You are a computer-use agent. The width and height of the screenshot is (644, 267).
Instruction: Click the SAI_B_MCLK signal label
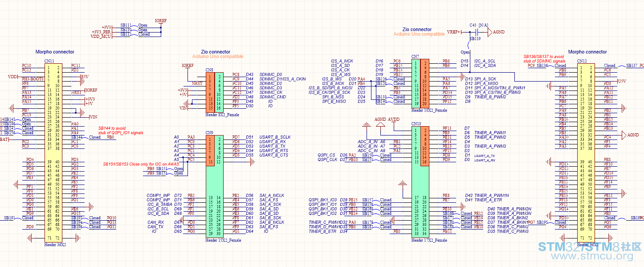click(271, 222)
